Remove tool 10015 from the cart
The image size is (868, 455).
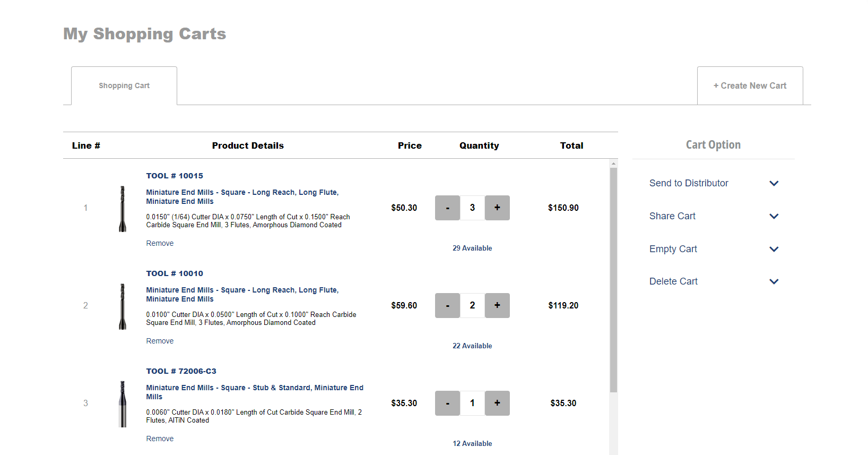(x=160, y=243)
